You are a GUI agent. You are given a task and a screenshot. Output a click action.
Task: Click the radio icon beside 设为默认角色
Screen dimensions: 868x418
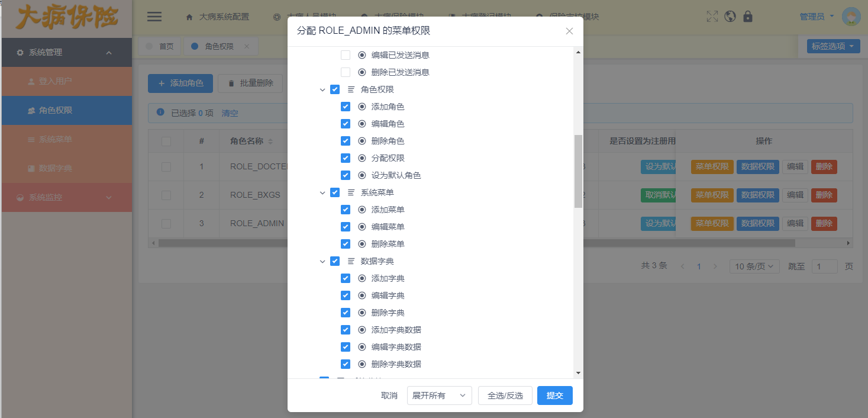click(362, 175)
